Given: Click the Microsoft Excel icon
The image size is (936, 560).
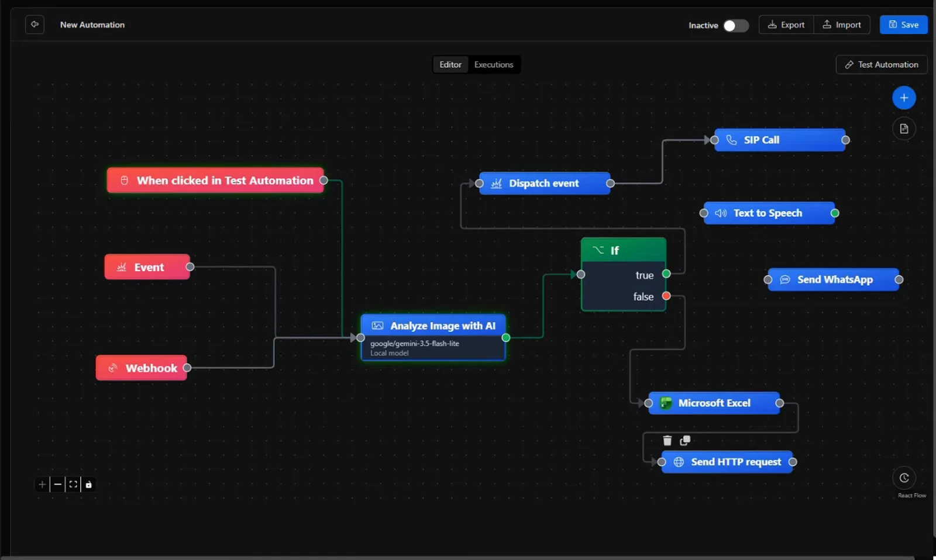Looking at the screenshot, I should tap(666, 403).
